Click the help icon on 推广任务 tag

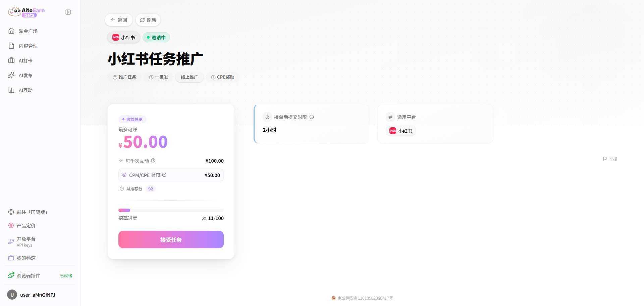115,77
